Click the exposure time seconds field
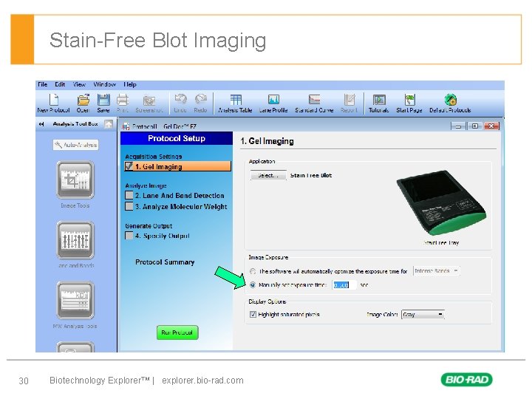532x399 pixels. coord(344,285)
